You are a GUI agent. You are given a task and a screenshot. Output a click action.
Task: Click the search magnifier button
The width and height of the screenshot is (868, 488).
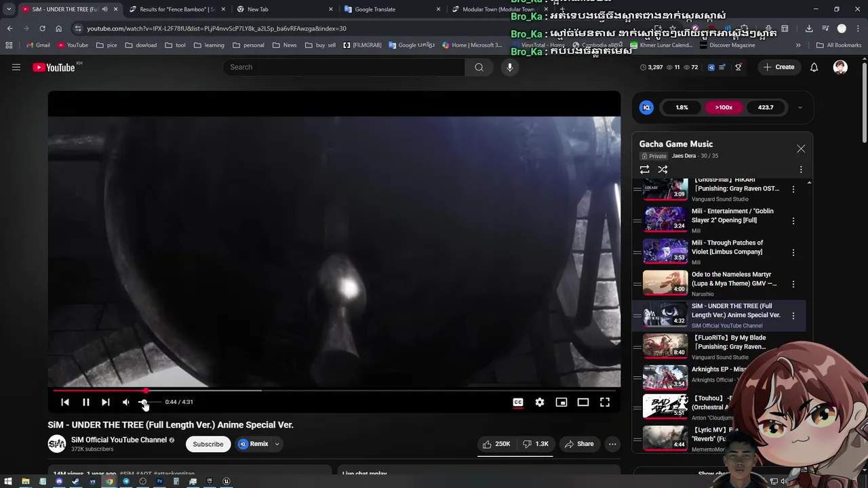479,67
